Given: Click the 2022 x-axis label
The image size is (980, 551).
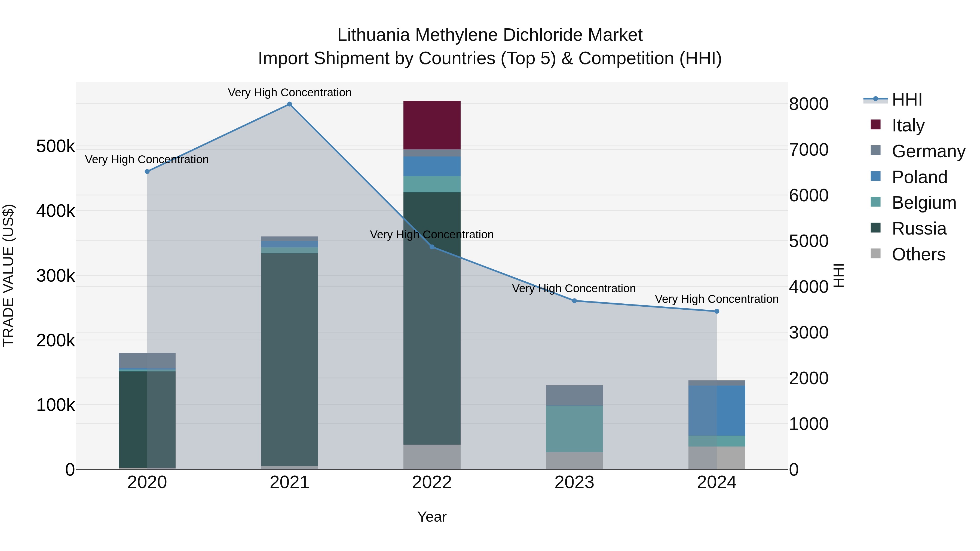Looking at the screenshot, I should tap(432, 482).
